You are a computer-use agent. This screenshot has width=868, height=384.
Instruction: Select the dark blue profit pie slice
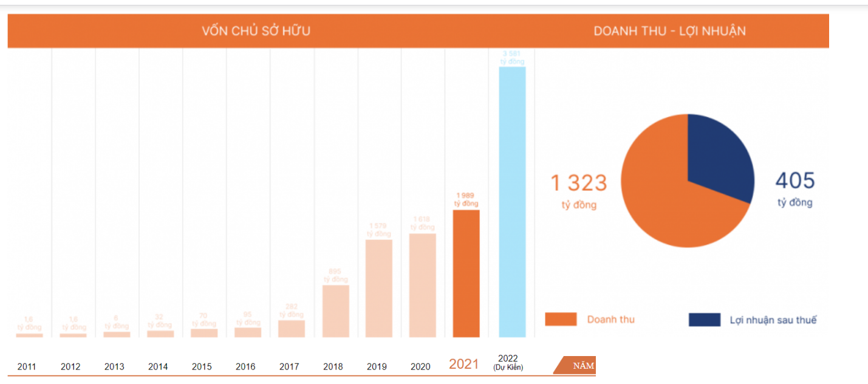point(718,155)
